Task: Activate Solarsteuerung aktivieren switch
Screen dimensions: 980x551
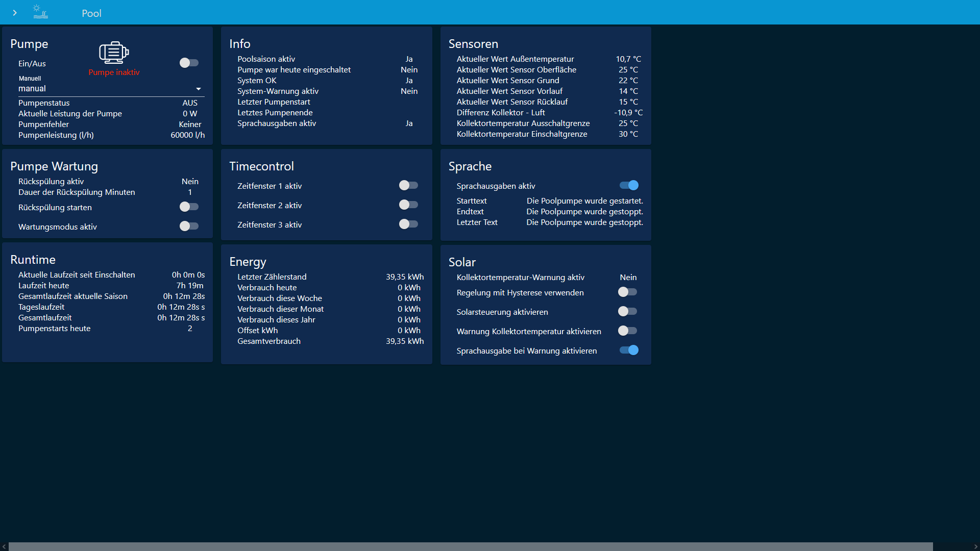Action: [x=627, y=311]
